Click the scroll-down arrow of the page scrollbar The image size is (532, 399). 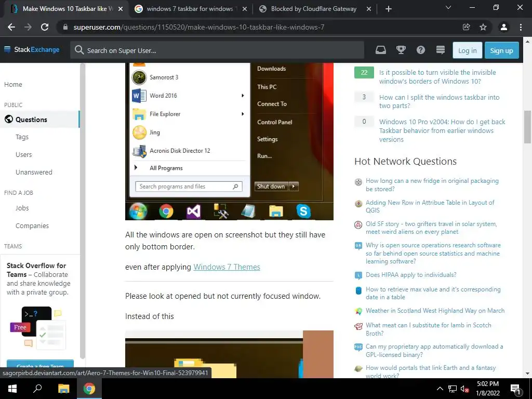[x=527, y=374]
